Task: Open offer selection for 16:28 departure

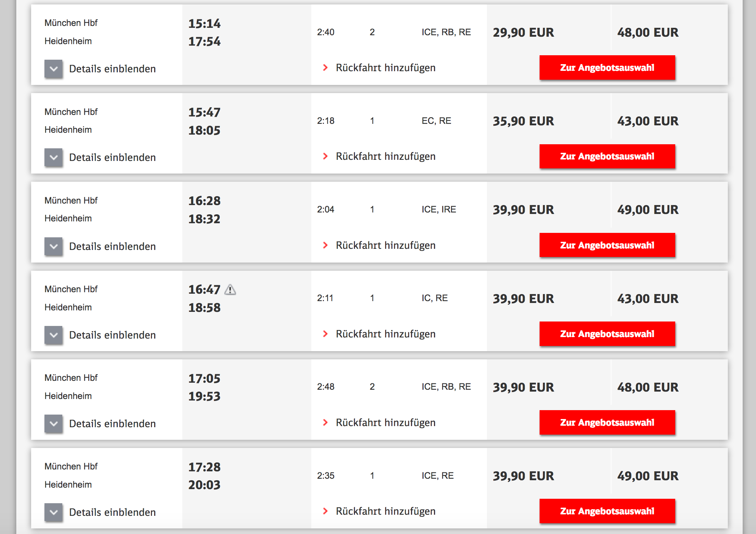Action: tap(607, 245)
